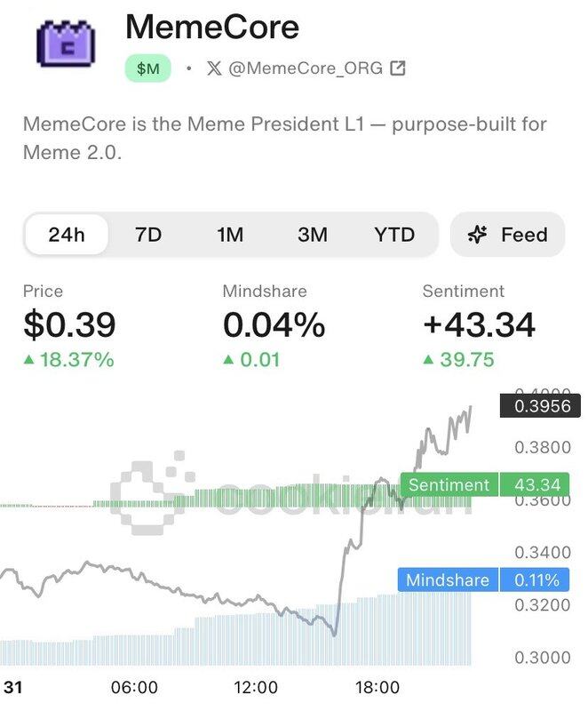
Task: Click the green up arrow beside 0.01
Action: click(228, 360)
